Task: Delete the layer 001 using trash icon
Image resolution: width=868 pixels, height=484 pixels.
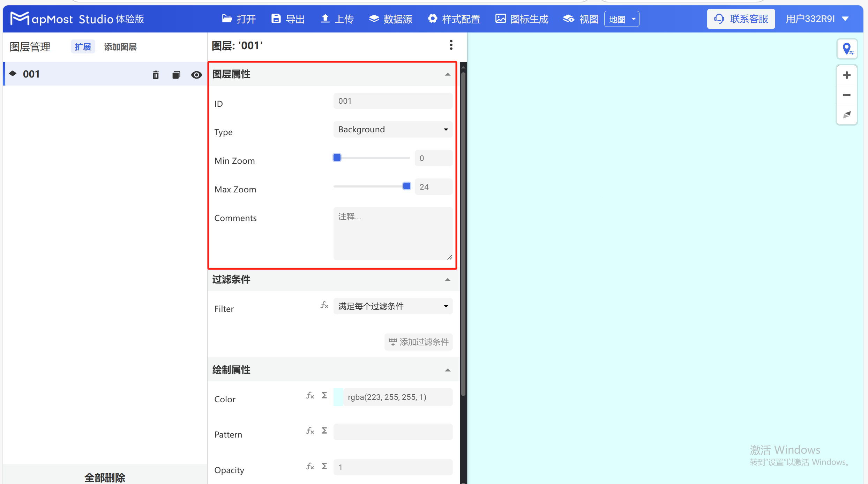Action: tap(156, 74)
